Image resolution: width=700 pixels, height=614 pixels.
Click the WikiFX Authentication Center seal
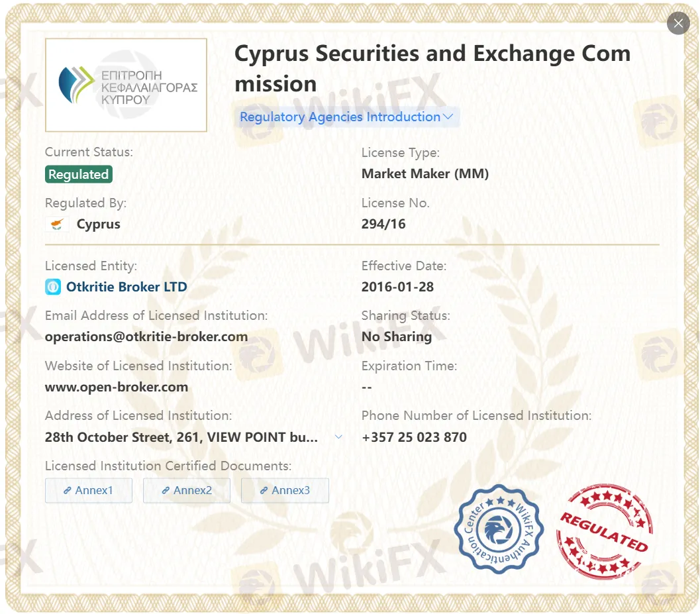(x=499, y=529)
